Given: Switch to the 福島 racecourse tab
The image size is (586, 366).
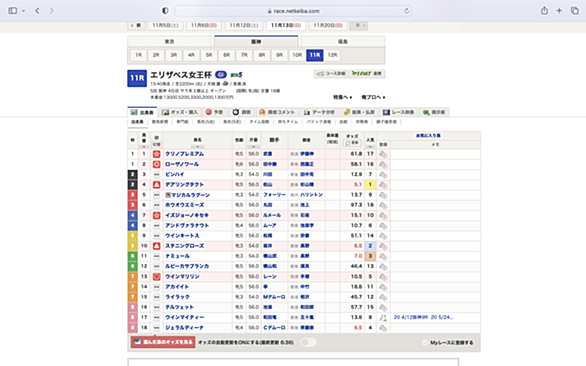Looking at the screenshot, I should tap(343, 41).
